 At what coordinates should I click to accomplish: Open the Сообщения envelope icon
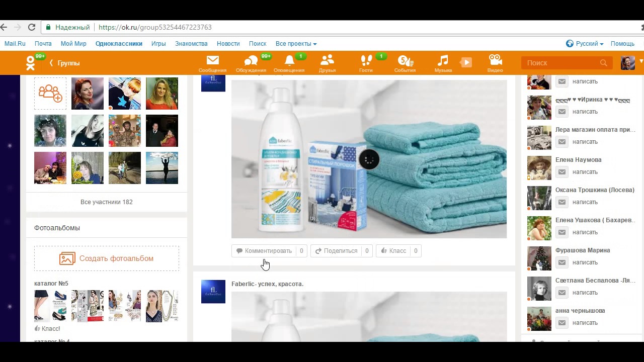pos(212,61)
